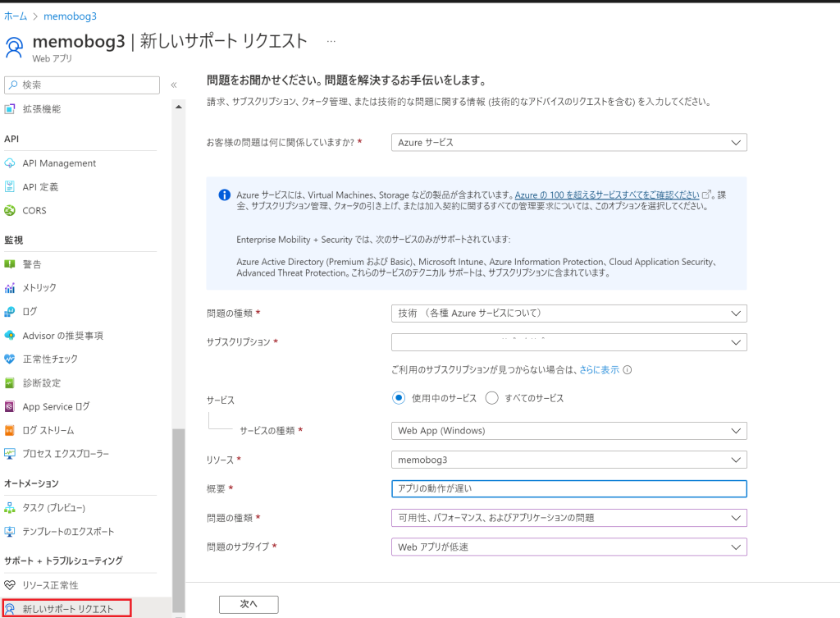Open タスク (プレビュー) menu item
This screenshot has height=618, width=840.
point(53,507)
